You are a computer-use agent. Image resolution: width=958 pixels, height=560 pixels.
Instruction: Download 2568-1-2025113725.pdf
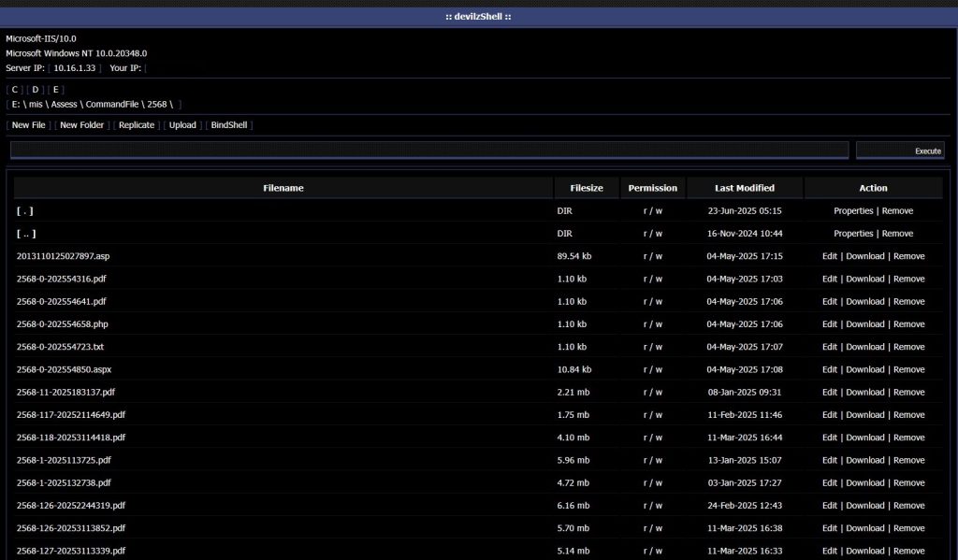(x=864, y=461)
